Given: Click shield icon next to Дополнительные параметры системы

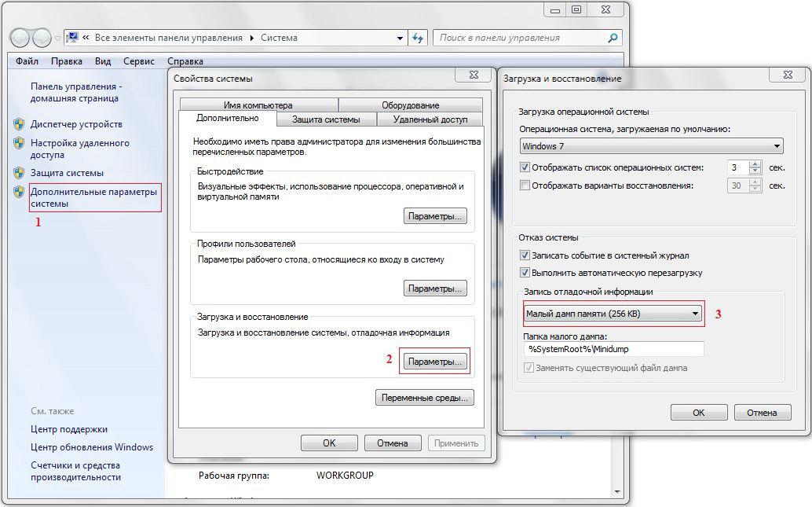Looking at the screenshot, I should tap(19, 192).
